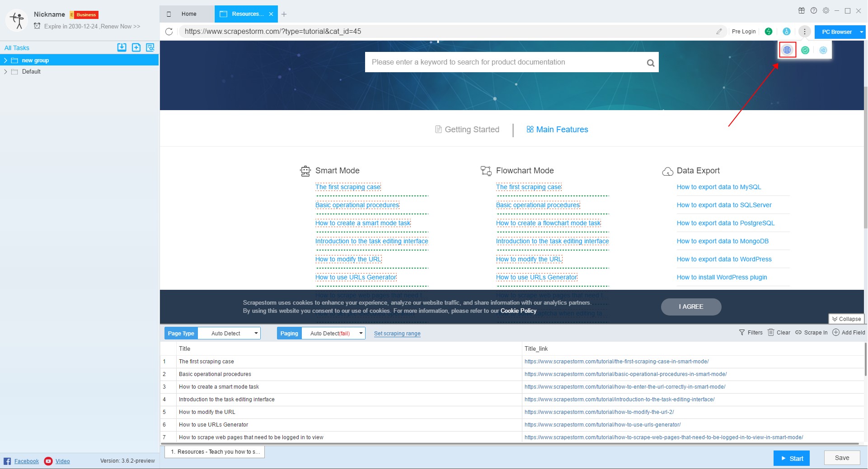The image size is (868, 469).
Task: Click the alarm clock expiry icon
Action: (x=37, y=26)
